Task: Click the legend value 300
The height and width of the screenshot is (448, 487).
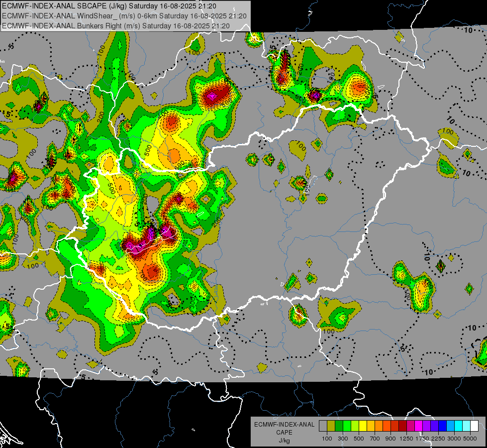Action: 343,439
